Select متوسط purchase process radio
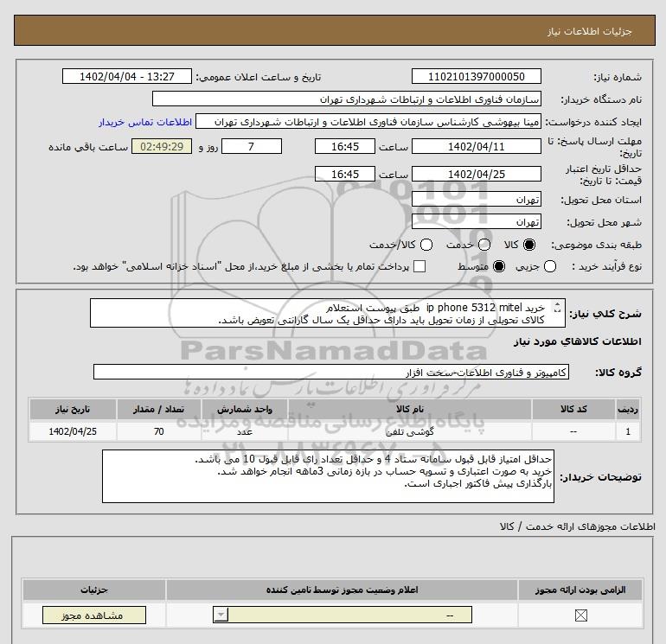 (x=499, y=266)
